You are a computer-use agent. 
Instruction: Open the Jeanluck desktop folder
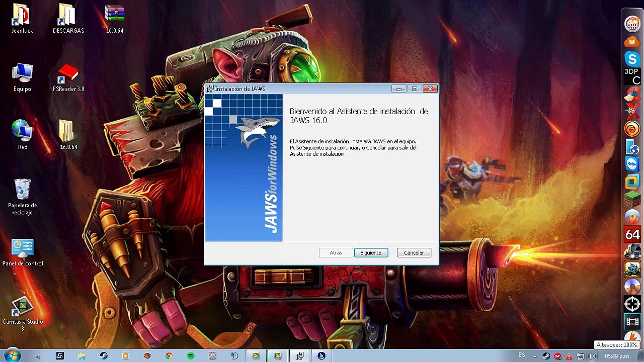tap(22, 19)
